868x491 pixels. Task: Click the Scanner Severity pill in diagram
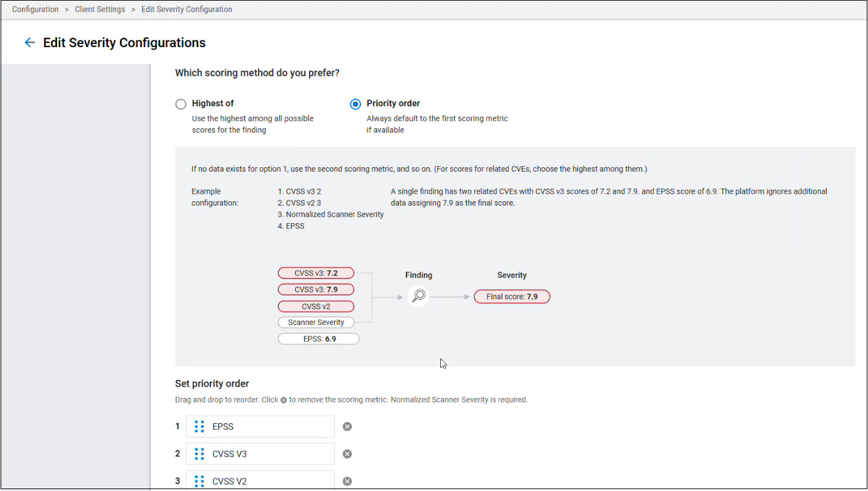click(x=316, y=323)
